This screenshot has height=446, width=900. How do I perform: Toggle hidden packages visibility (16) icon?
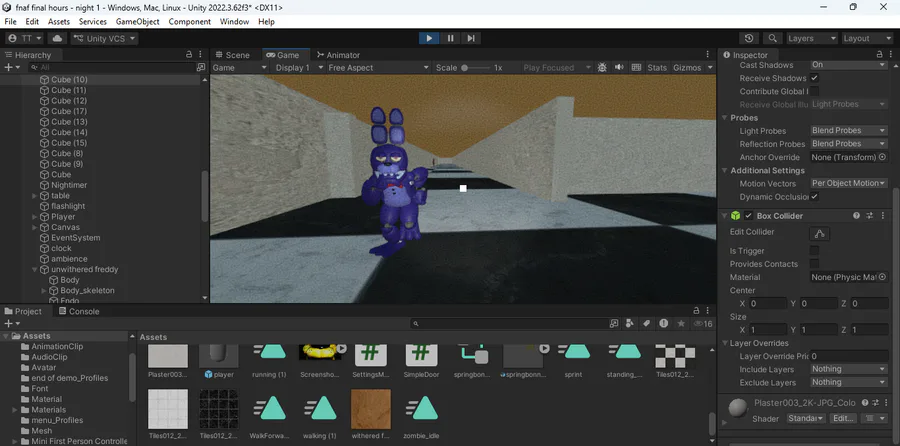pos(703,324)
